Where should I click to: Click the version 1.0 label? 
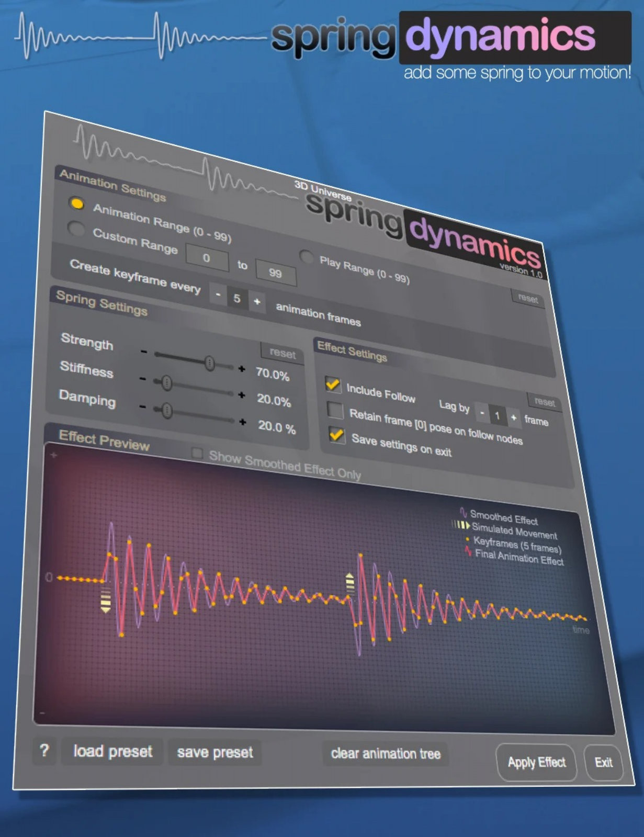521,270
